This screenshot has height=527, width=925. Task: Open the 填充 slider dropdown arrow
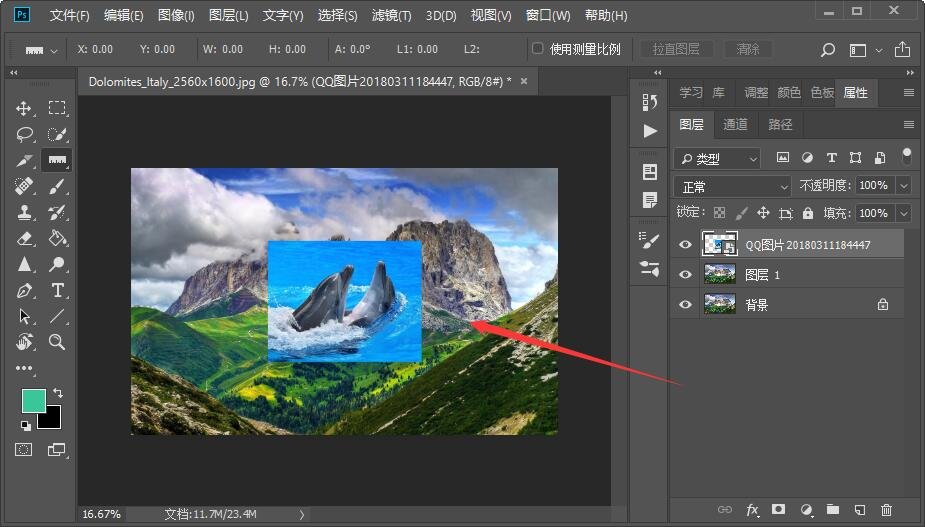click(904, 213)
